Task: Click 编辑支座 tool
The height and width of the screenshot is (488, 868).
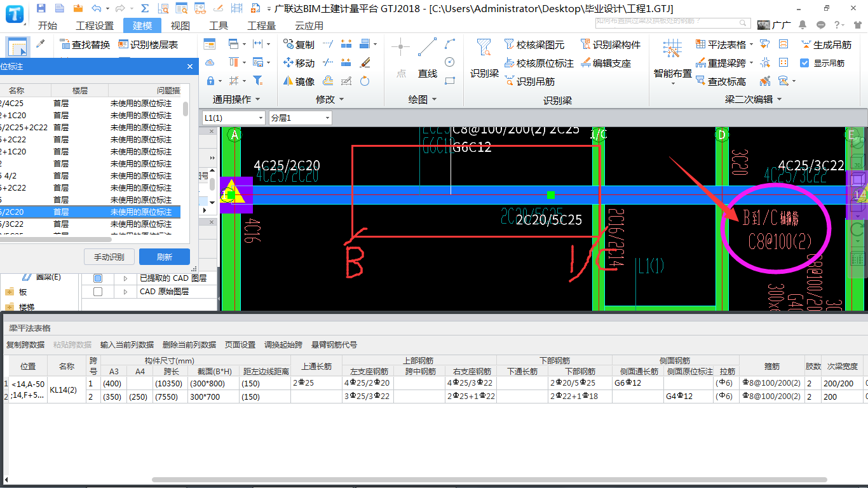Action: [606, 63]
